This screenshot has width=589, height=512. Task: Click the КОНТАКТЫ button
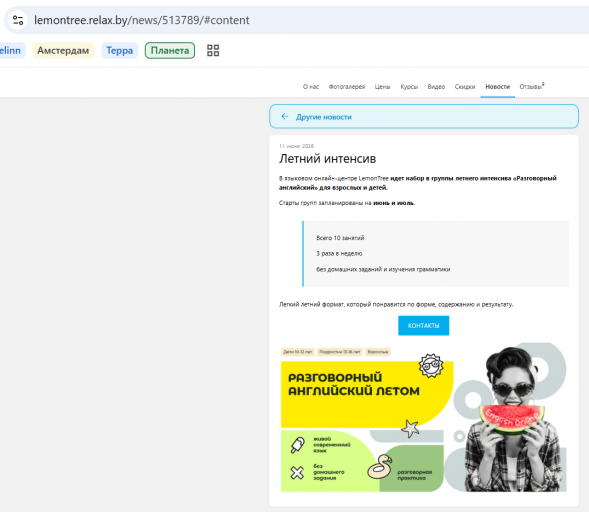tap(423, 326)
